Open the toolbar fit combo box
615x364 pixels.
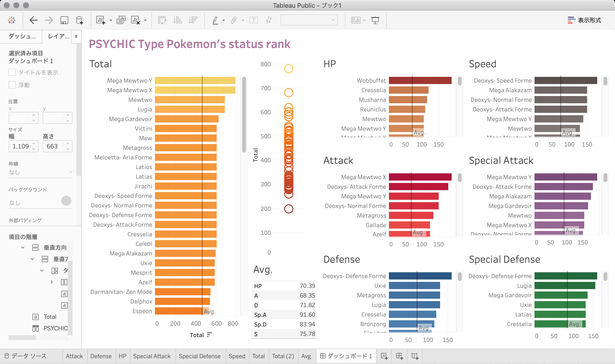pos(309,20)
